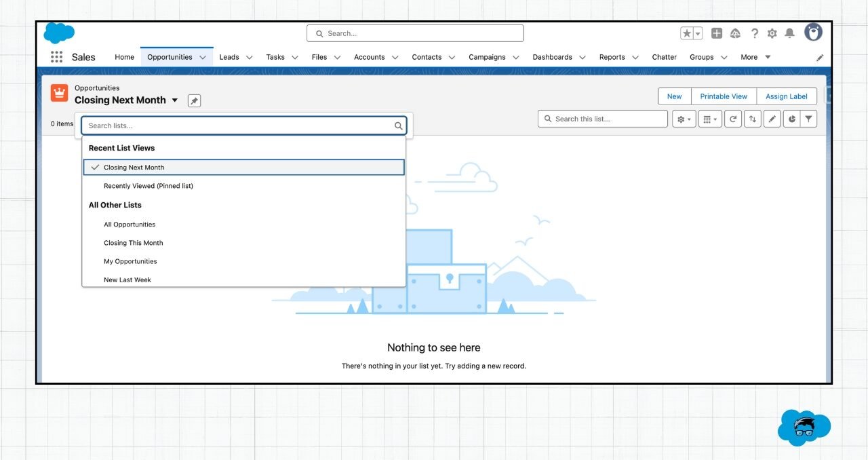Click Assign Label button

click(787, 96)
